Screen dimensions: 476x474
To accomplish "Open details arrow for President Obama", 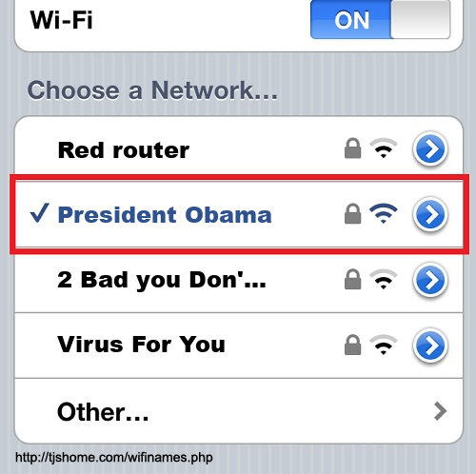I will pos(430,214).
